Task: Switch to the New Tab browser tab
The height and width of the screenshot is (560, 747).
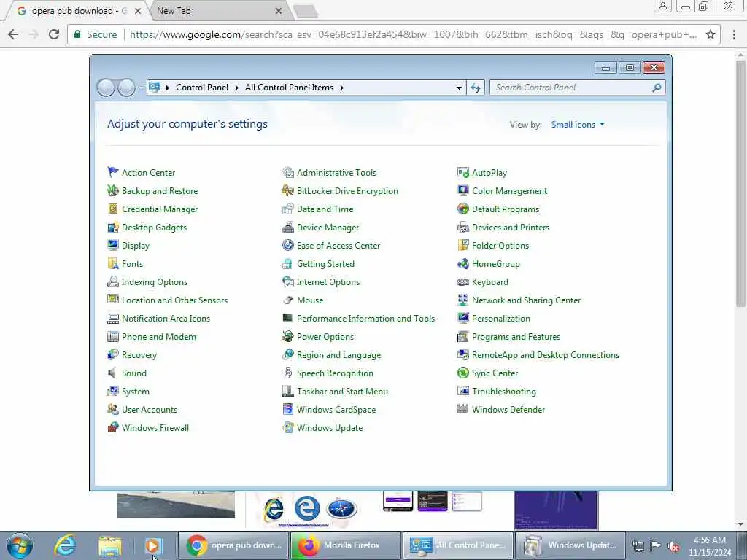Action: [218, 11]
